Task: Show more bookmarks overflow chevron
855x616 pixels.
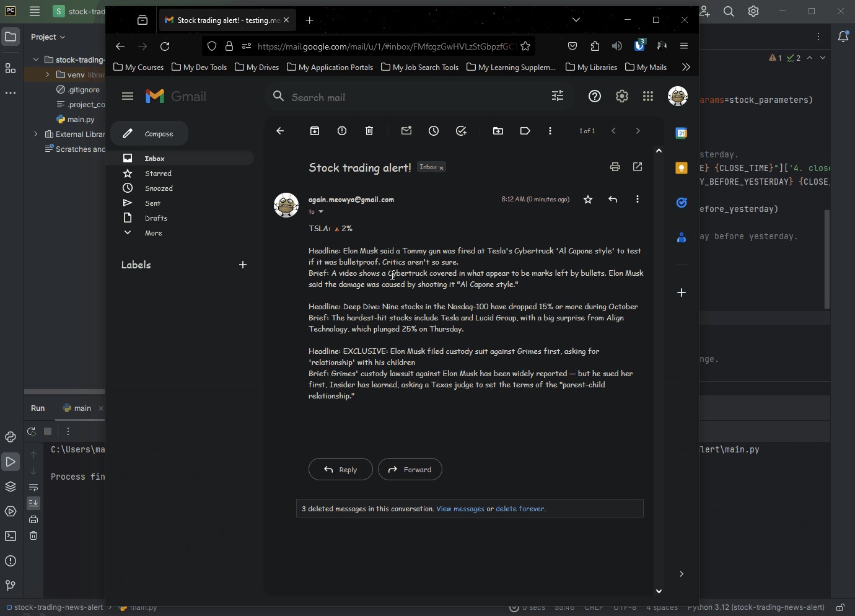Action: click(x=686, y=67)
